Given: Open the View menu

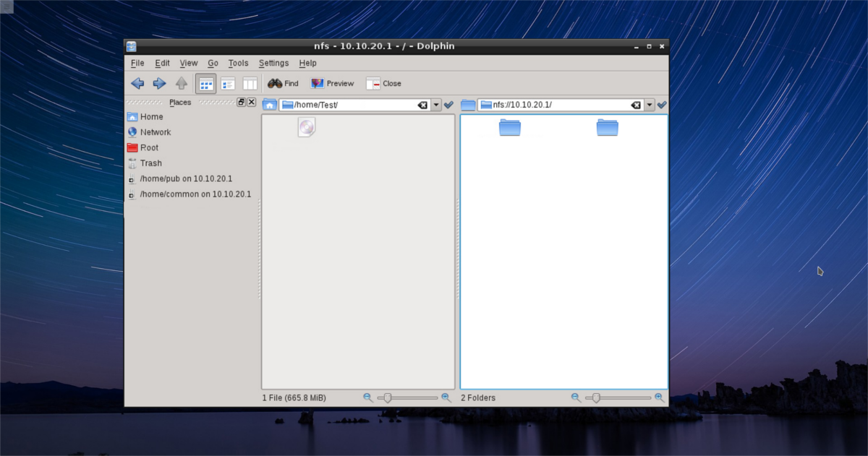Looking at the screenshot, I should 189,63.
